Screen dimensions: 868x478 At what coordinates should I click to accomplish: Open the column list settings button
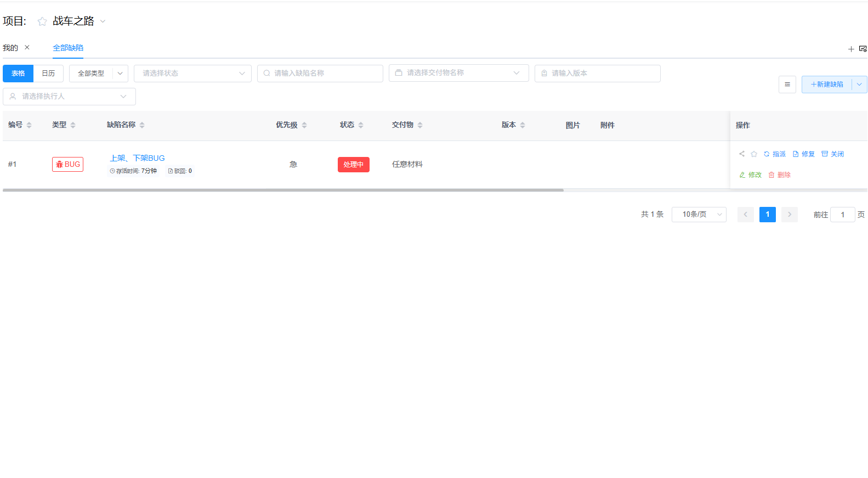(787, 85)
